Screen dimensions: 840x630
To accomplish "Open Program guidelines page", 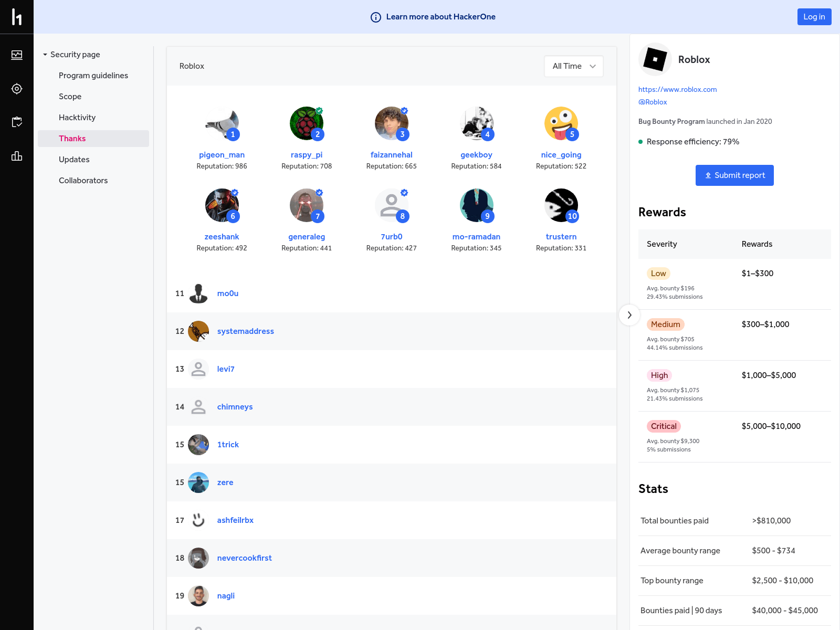I will coord(93,76).
